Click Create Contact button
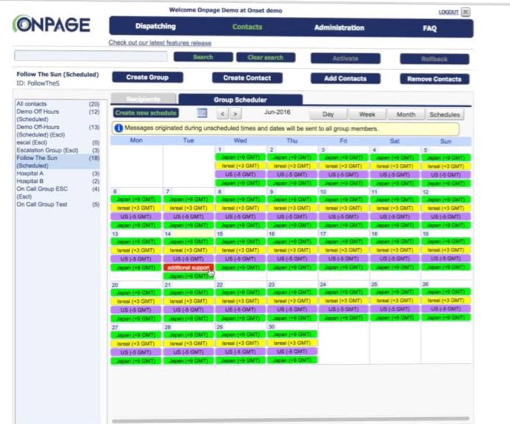The height and width of the screenshot is (424, 510). pos(247,78)
